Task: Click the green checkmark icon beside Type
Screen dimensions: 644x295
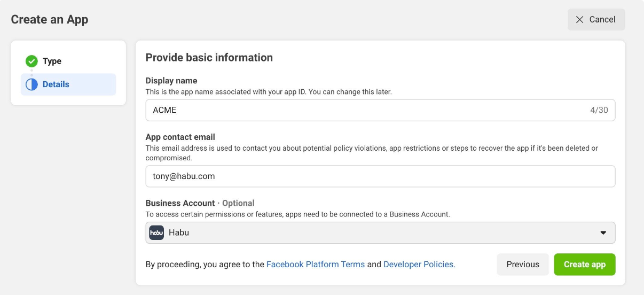Action: click(32, 61)
